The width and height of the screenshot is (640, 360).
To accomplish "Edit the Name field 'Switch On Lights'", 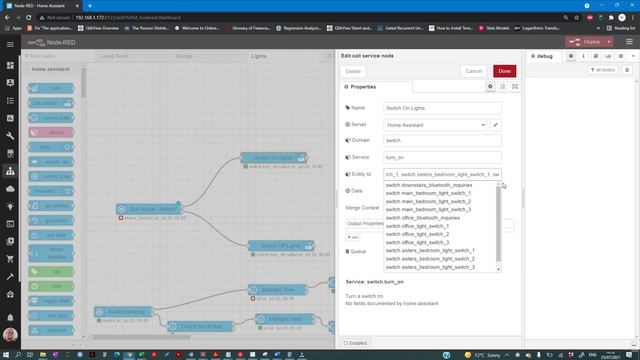I will 442,108.
